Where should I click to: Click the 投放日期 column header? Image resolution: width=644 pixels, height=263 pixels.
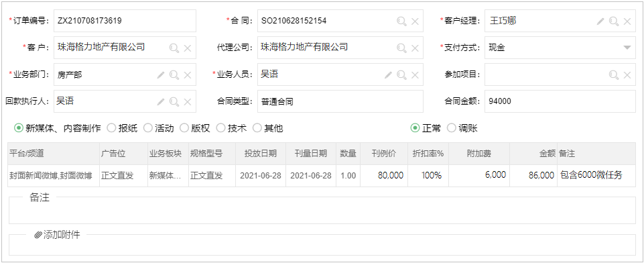coord(261,154)
